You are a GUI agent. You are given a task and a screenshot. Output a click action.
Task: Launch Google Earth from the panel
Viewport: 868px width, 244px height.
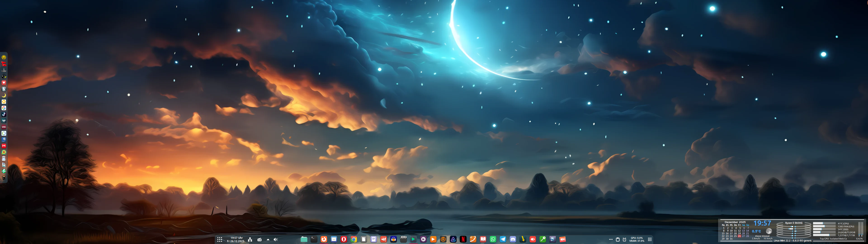(x=553, y=239)
